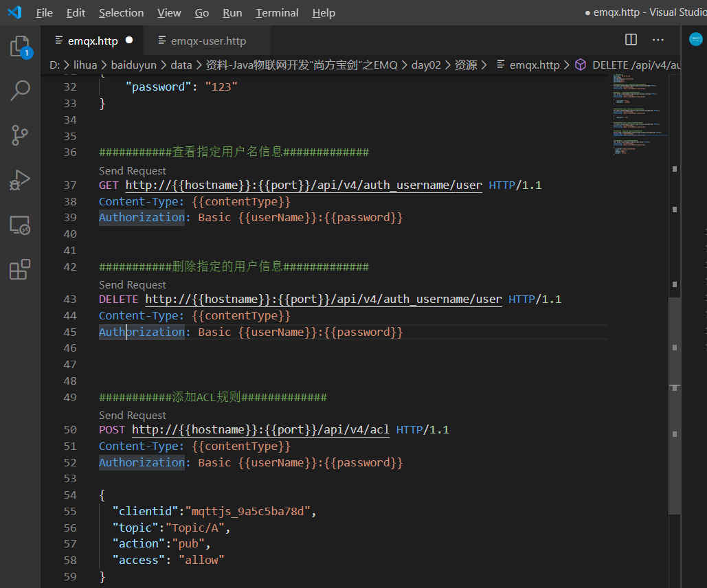Open the editor More Actions ellipsis menu
This screenshot has height=588, width=707.
tap(658, 40)
